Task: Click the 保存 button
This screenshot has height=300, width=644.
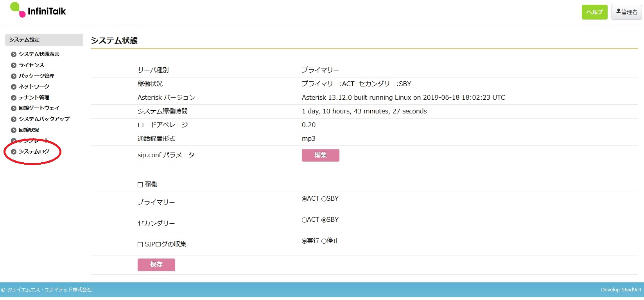Action: coord(156,265)
